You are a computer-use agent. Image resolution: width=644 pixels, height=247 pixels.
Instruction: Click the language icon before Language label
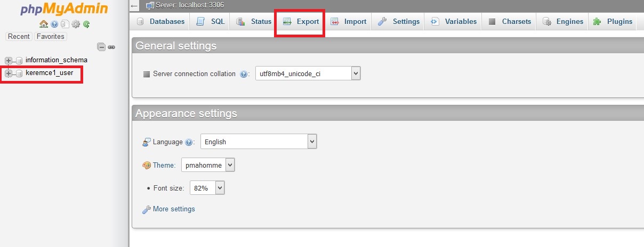[147, 142]
